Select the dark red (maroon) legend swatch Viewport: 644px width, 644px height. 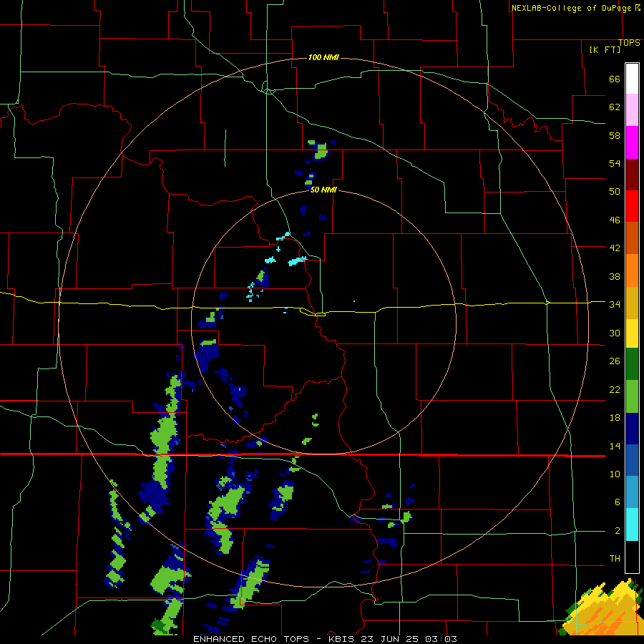[632, 175]
